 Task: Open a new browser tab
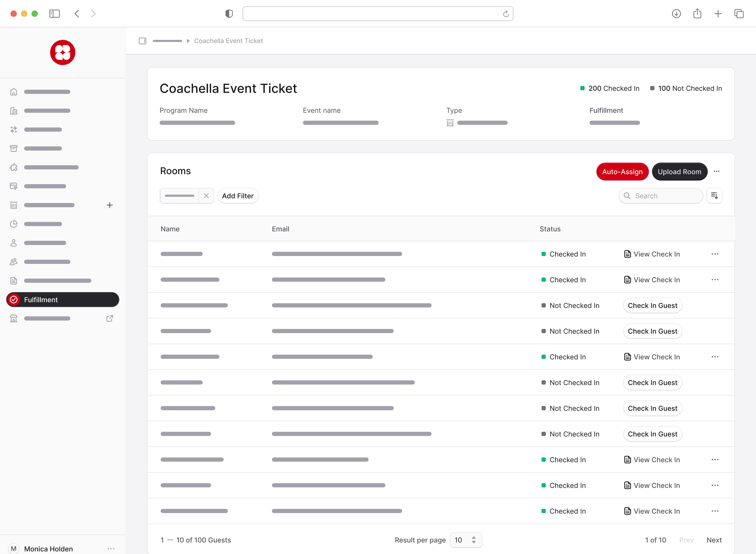(x=718, y=14)
